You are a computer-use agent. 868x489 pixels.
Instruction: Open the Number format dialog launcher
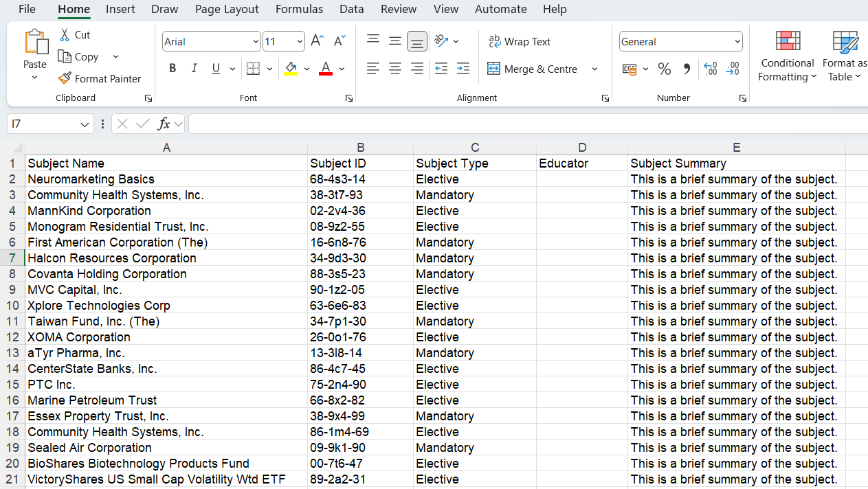coord(743,98)
